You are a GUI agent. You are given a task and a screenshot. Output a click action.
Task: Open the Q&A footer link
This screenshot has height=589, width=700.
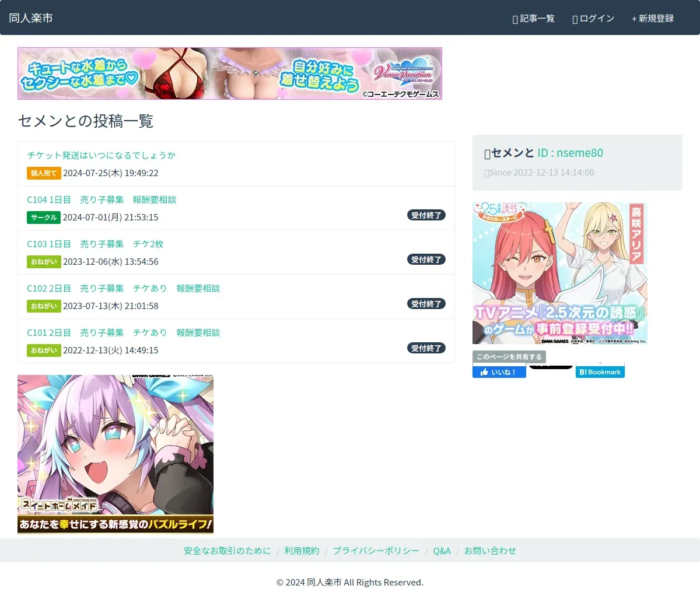coord(442,551)
